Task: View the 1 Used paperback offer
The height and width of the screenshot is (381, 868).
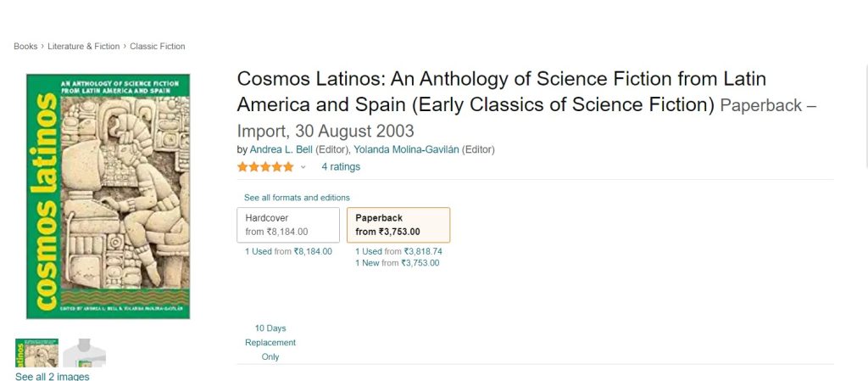Action: point(398,251)
